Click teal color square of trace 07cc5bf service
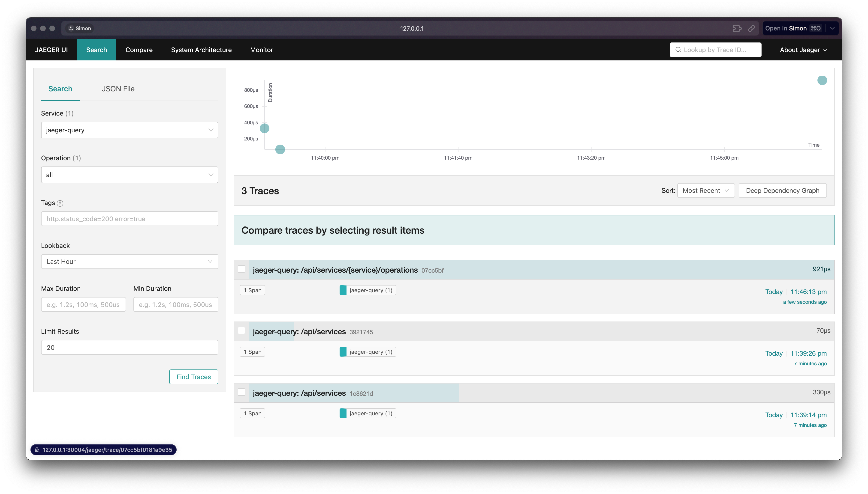 point(343,290)
